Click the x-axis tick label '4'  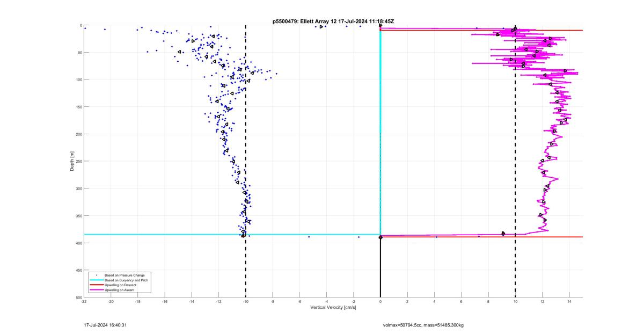pos(434,301)
